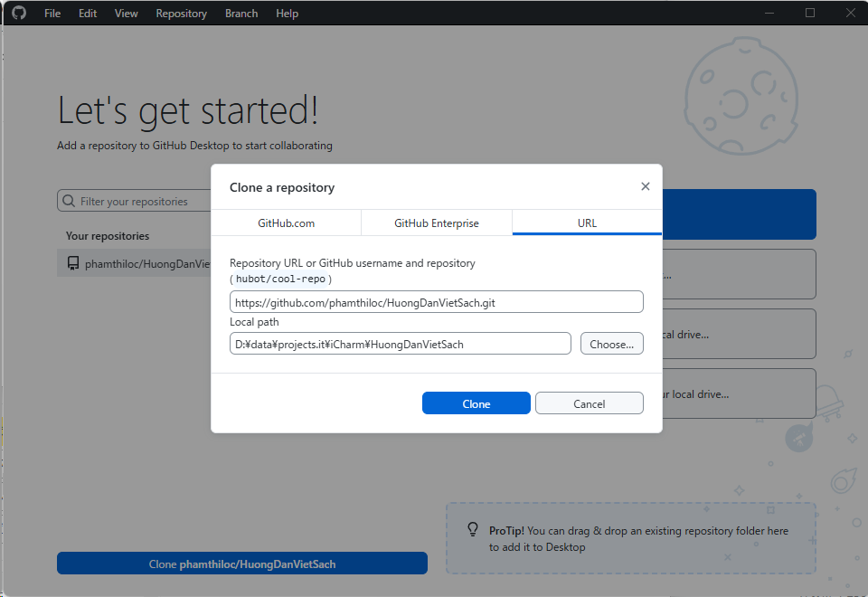
Task: Click the ProTip drag & drop text
Action: 638,539
